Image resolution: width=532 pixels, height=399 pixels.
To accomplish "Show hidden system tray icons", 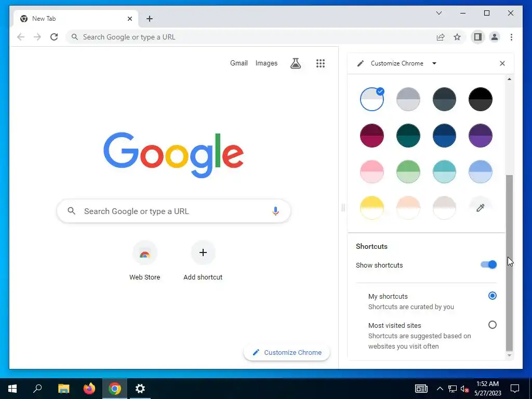I will [440, 389].
